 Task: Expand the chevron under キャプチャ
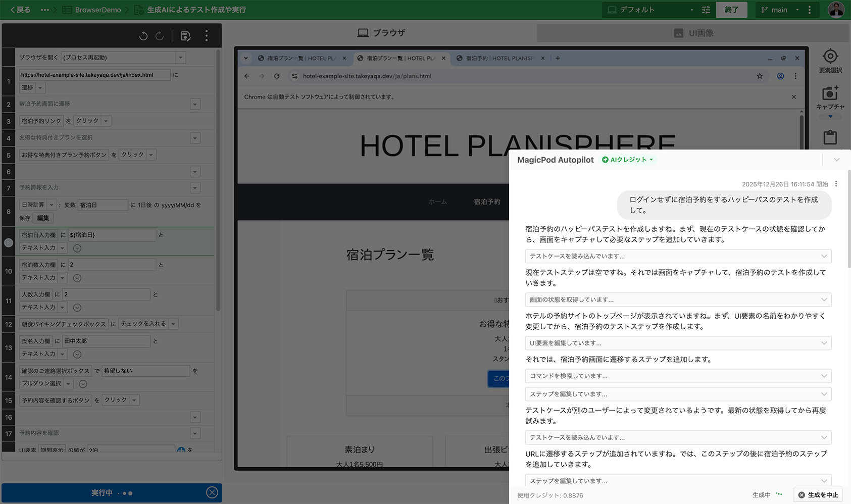[830, 117]
